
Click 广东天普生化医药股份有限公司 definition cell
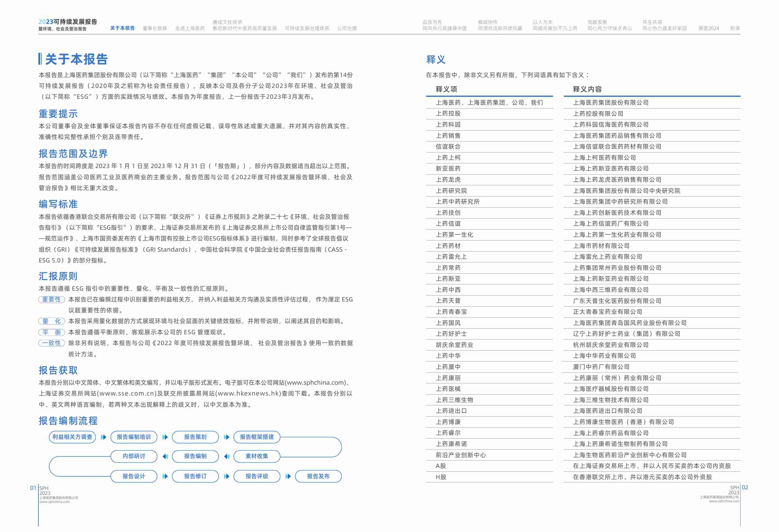617,301
